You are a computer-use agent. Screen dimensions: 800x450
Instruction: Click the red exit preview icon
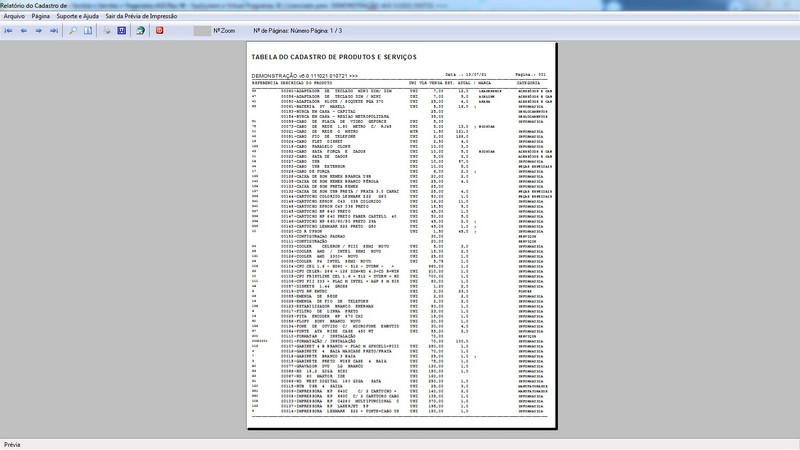[x=159, y=31]
